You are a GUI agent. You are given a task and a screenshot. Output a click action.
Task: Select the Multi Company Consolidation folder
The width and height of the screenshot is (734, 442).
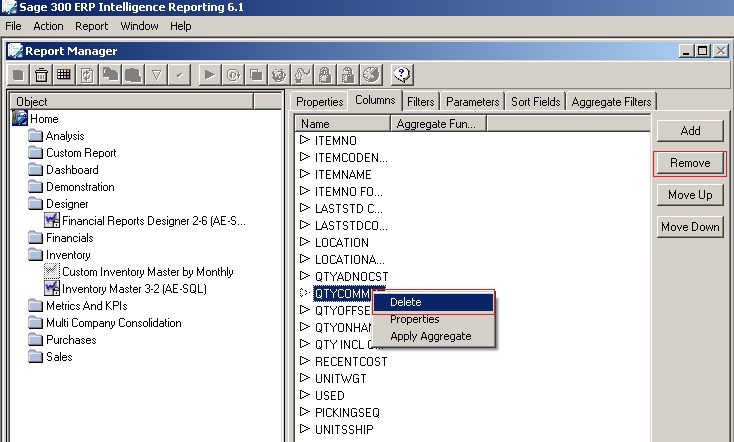pyautogui.click(x=114, y=323)
